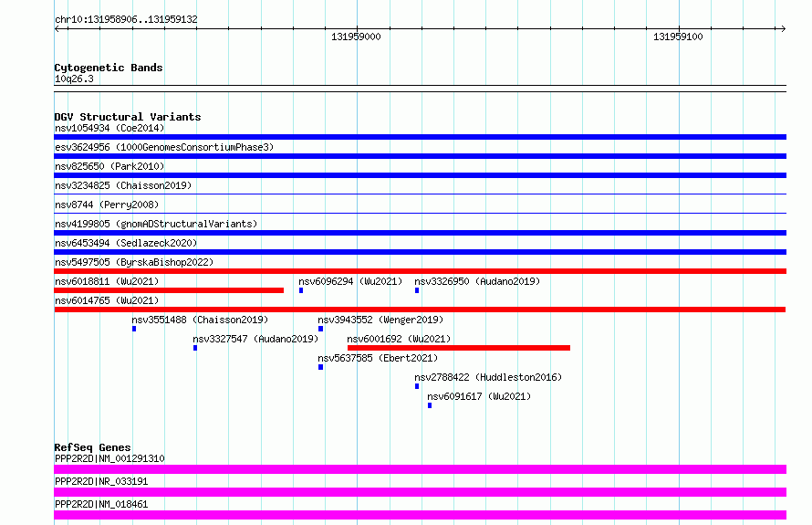Open nsv8744 (Perry2008) variant label
Image resolution: width=812 pixels, height=525 pixels.
click(x=107, y=205)
